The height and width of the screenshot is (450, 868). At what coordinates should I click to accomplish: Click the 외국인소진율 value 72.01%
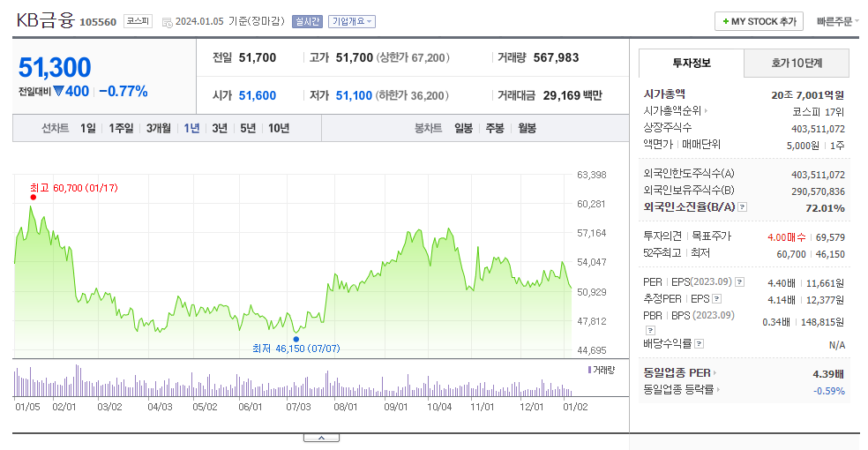tap(825, 208)
